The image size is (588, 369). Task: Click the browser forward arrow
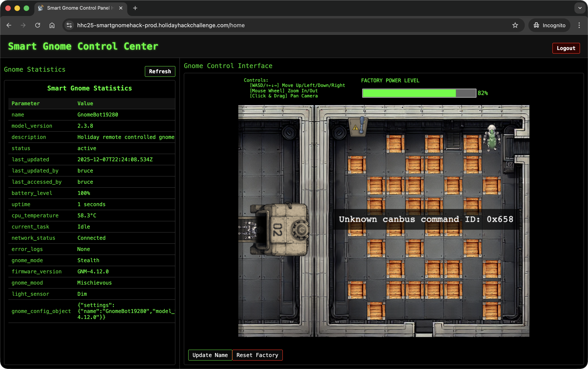click(23, 25)
